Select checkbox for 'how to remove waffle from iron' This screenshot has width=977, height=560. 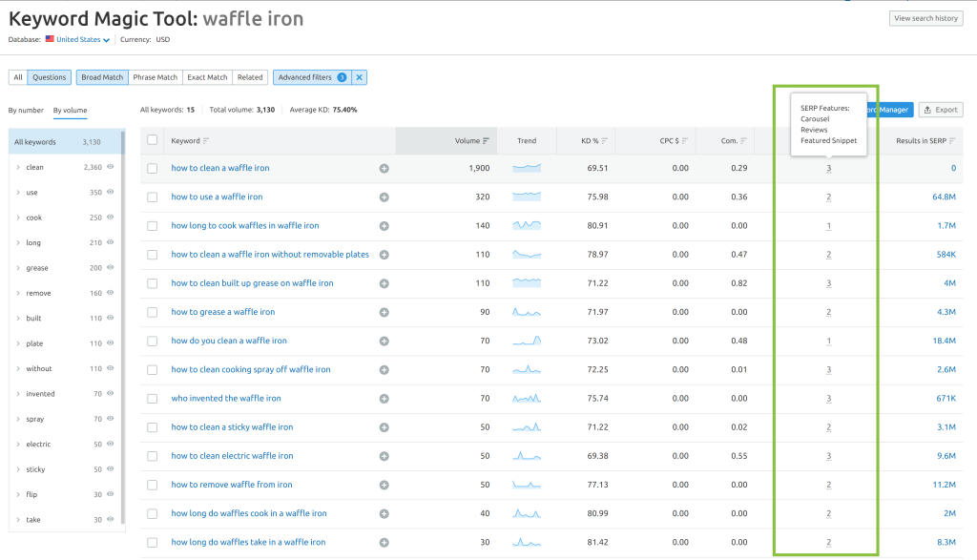(153, 485)
